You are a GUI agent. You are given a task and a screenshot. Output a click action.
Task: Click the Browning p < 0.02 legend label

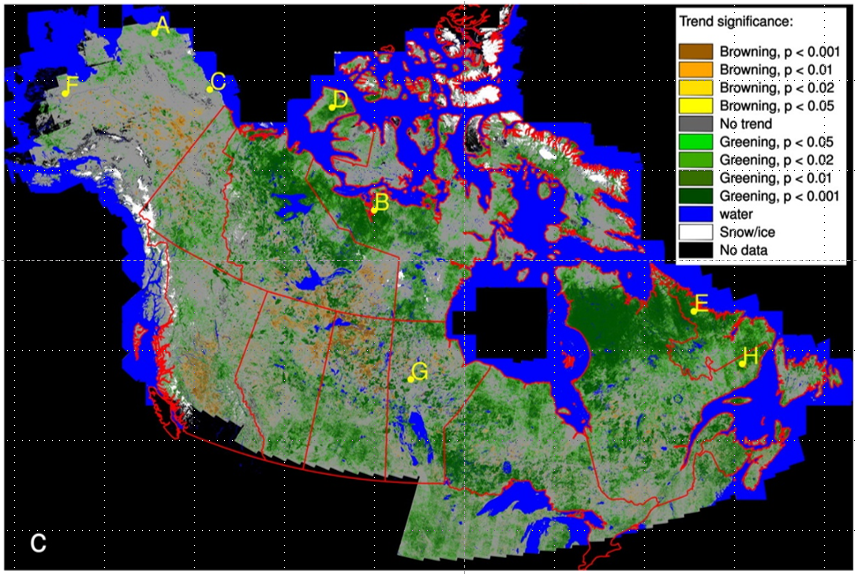[772, 87]
